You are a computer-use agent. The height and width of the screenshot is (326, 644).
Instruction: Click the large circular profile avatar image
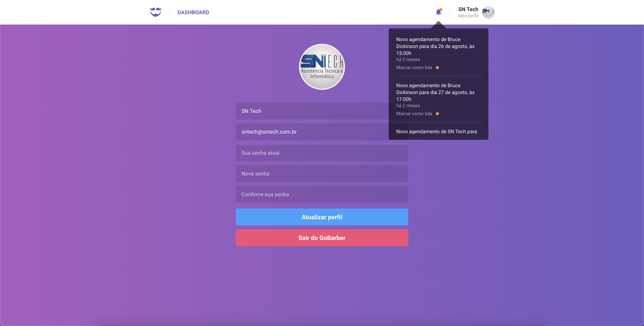(322, 67)
